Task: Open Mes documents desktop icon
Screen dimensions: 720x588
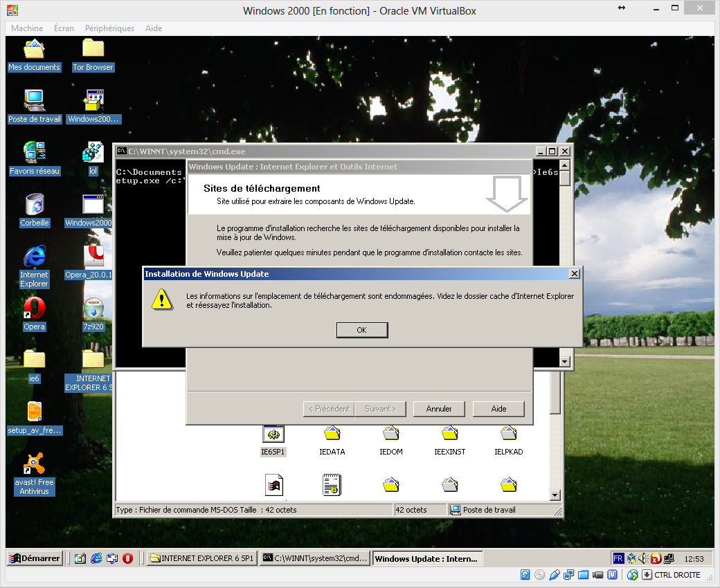Action: (x=35, y=56)
